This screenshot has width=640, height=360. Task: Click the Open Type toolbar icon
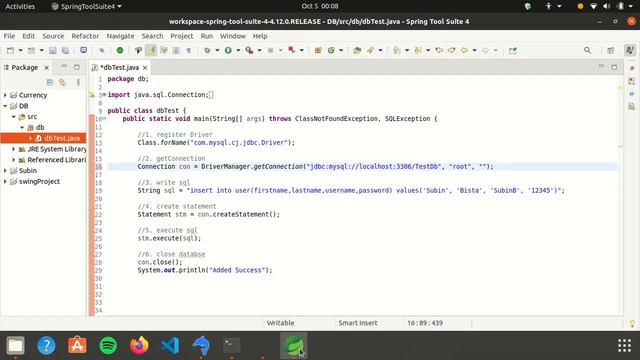(357, 50)
